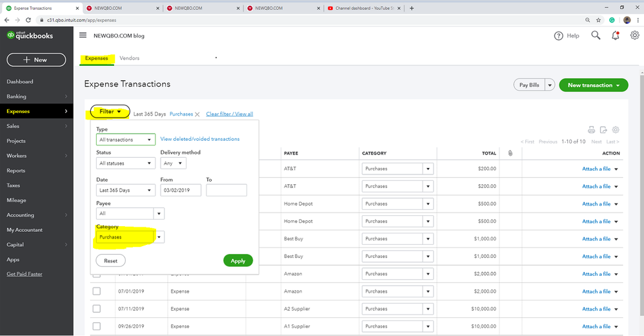Click the Pay Bills button
The height and width of the screenshot is (336, 644).
coord(529,85)
